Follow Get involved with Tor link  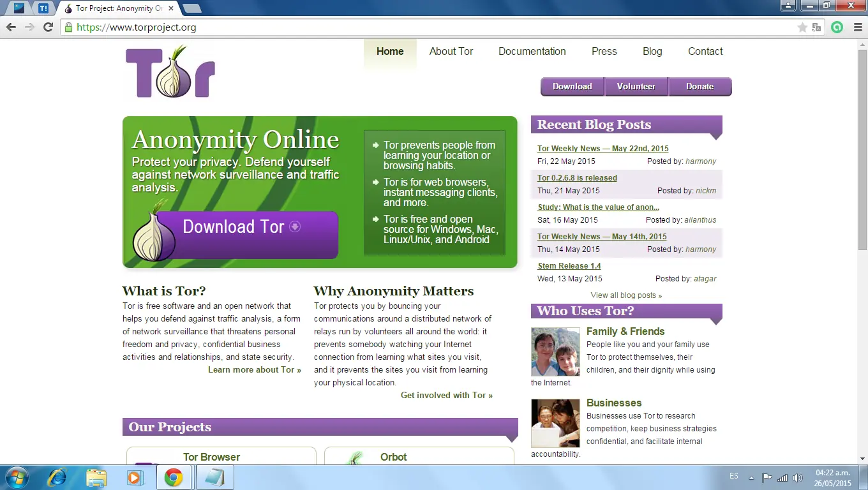(447, 396)
